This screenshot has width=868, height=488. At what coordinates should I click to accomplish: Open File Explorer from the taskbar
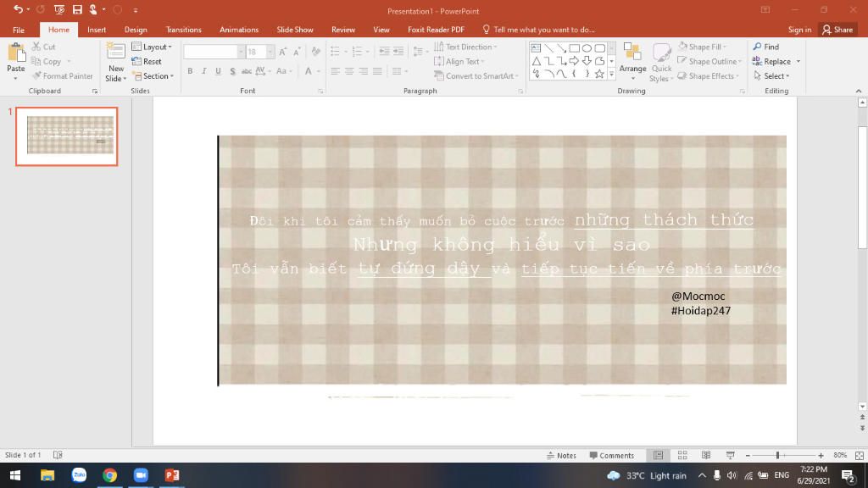point(47,475)
